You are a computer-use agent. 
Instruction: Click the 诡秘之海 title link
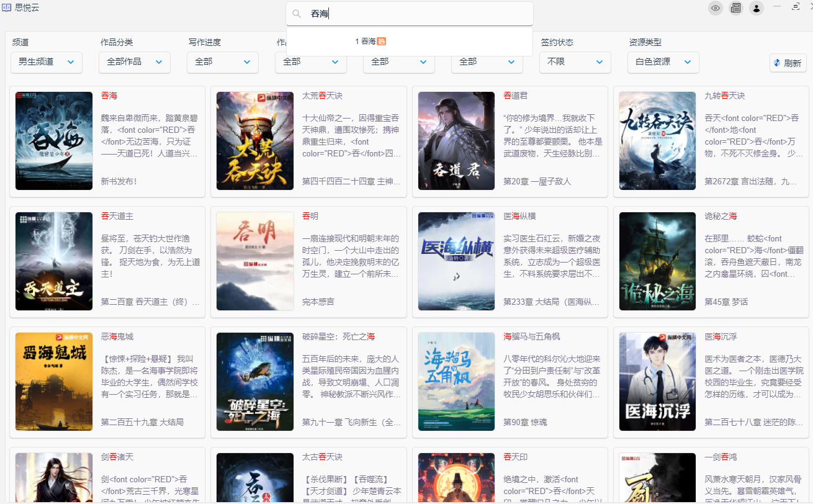coord(721,216)
